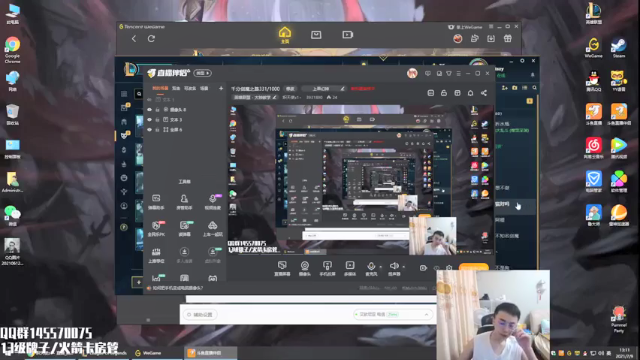Lock the 摄像头 8 source
This screenshot has height=360, width=640.
point(157,109)
